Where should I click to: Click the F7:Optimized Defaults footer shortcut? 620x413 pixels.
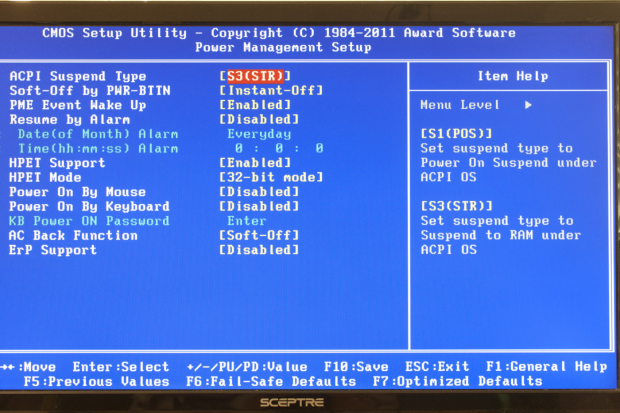tap(457, 381)
